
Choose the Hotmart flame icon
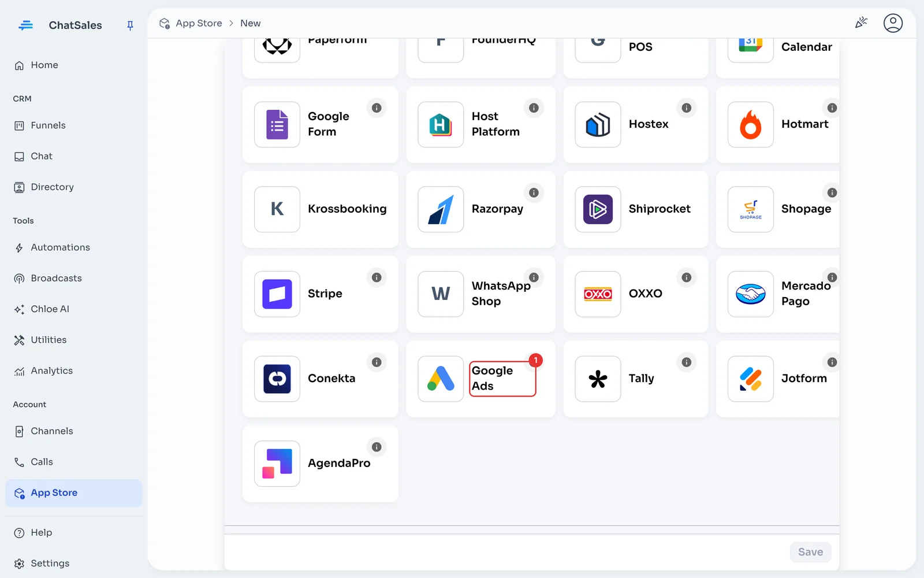[750, 125]
